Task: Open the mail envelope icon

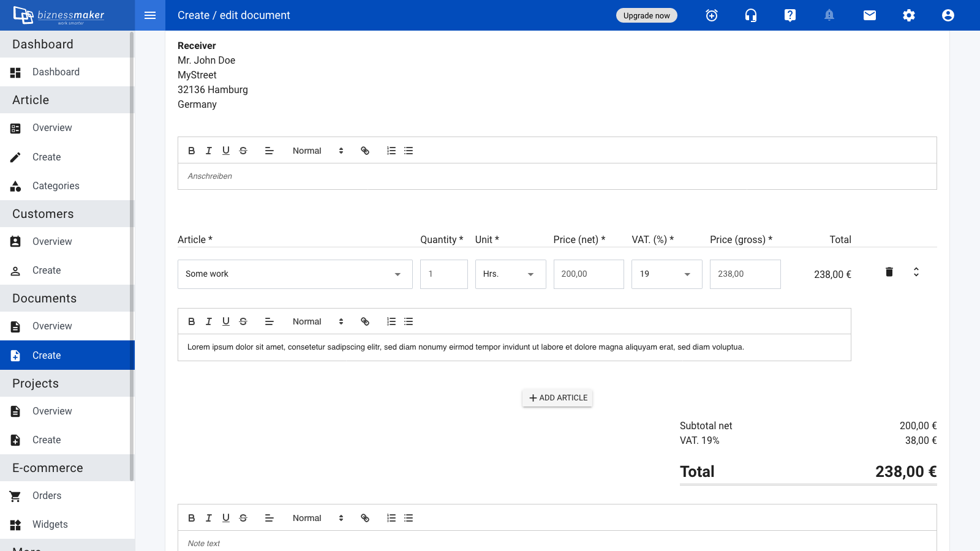Action: [869, 15]
